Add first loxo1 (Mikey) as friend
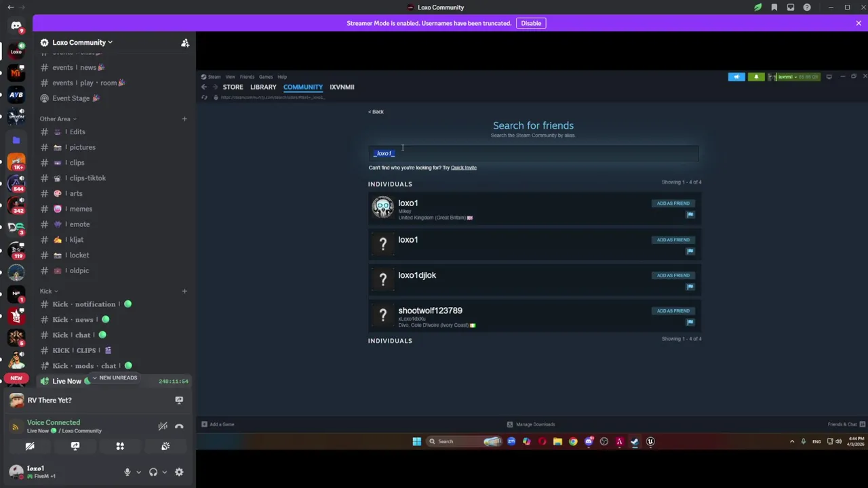The width and height of the screenshot is (868, 488). pyautogui.click(x=673, y=203)
